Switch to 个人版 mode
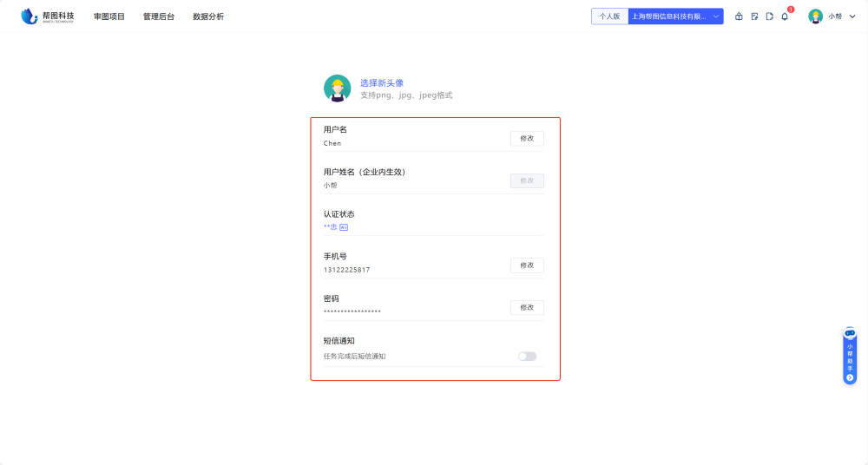Screen dimensions: 868x465 (609, 16)
